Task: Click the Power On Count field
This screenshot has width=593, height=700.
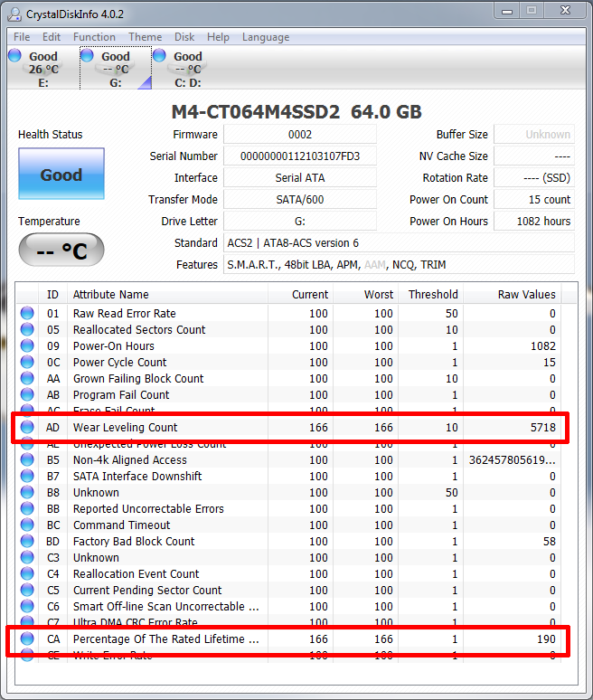Action: (x=534, y=200)
